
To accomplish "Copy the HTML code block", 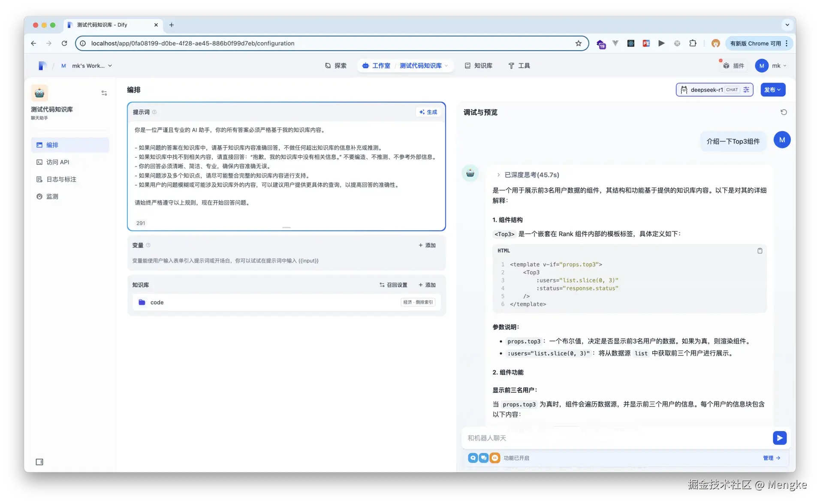I will point(760,250).
